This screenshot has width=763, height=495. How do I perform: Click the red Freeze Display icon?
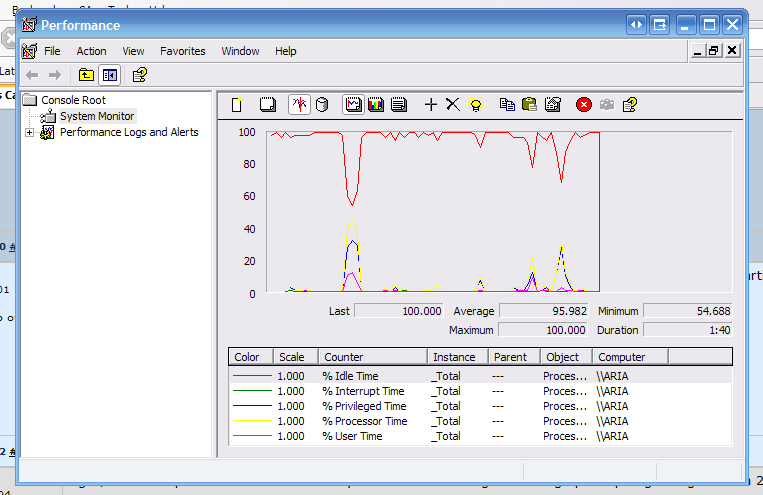click(584, 104)
